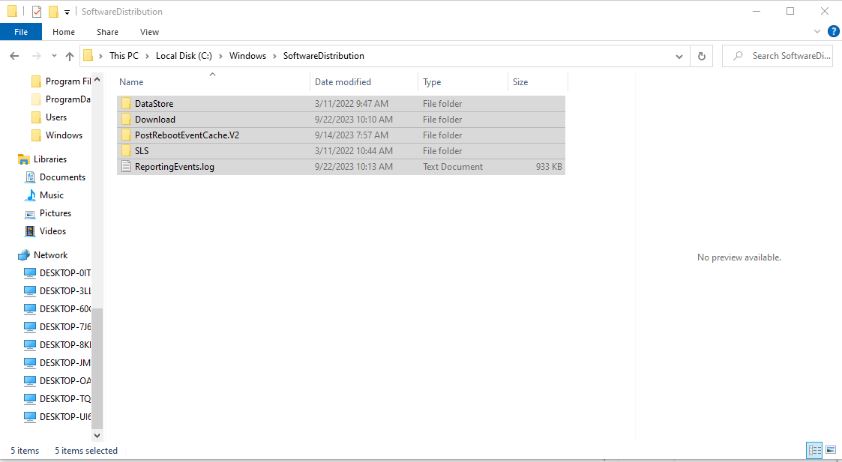Open Customize Quick Access Toolbar dropdown

point(67,12)
